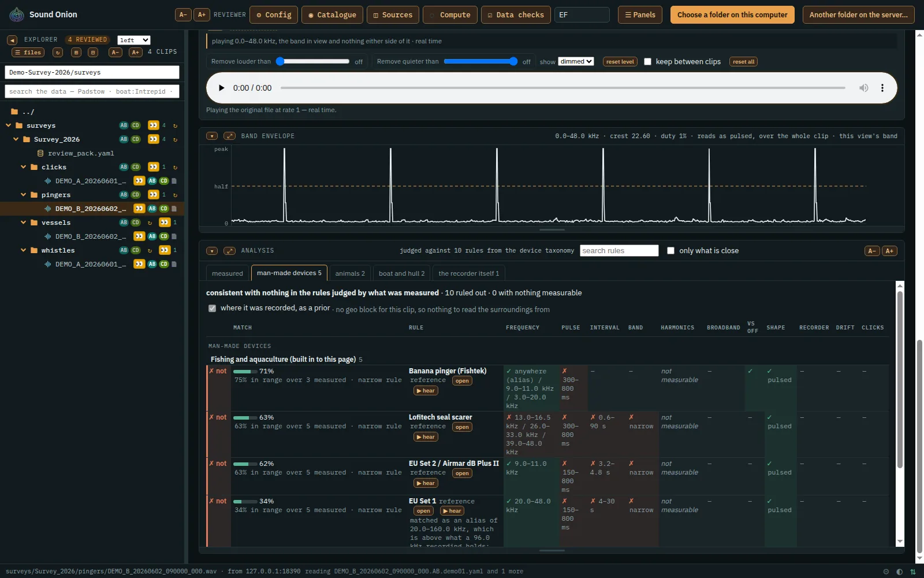Open the show dimmed dropdown
Image resolution: width=924 pixels, height=578 pixels.
[576, 61]
